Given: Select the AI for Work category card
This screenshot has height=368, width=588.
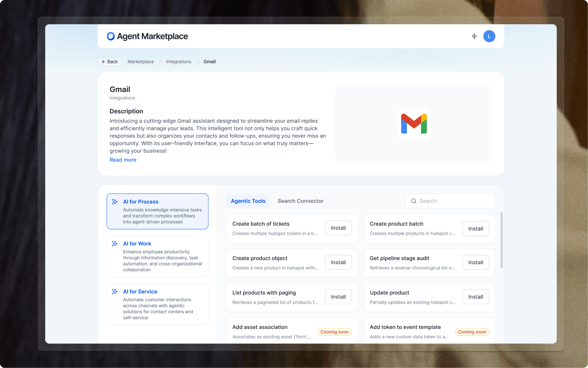Looking at the screenshot, I should pos(157,256).
